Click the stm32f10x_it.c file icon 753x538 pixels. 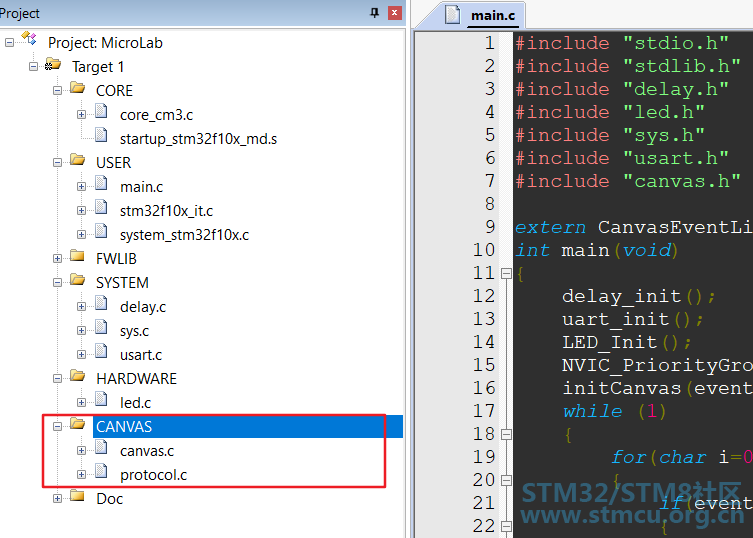[101, 208]
